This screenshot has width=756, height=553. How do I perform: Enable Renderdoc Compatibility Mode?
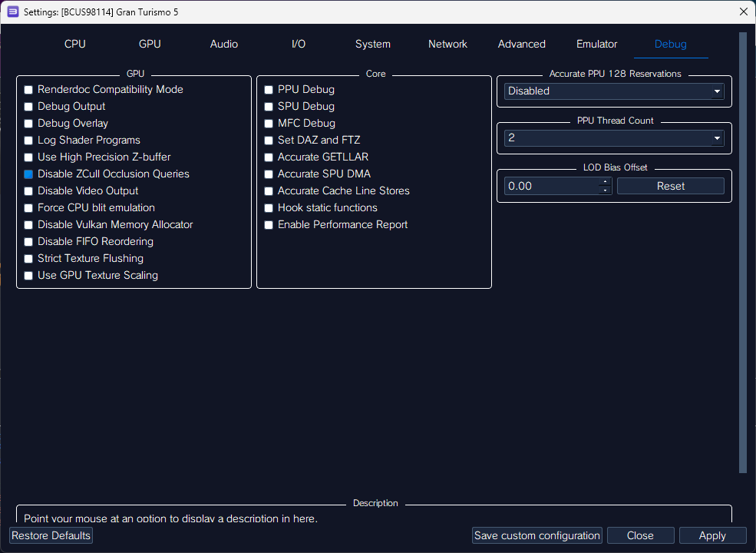point(28,90)
